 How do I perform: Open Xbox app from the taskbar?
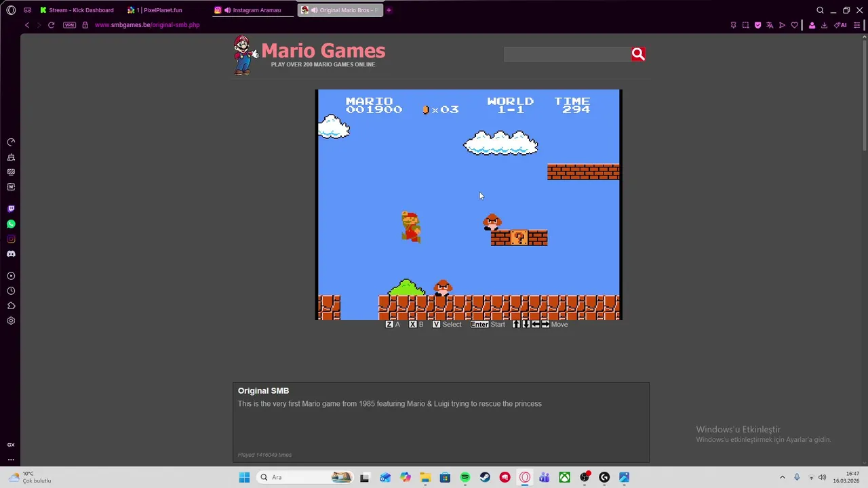pyautogui.click(x=564, y=477)
